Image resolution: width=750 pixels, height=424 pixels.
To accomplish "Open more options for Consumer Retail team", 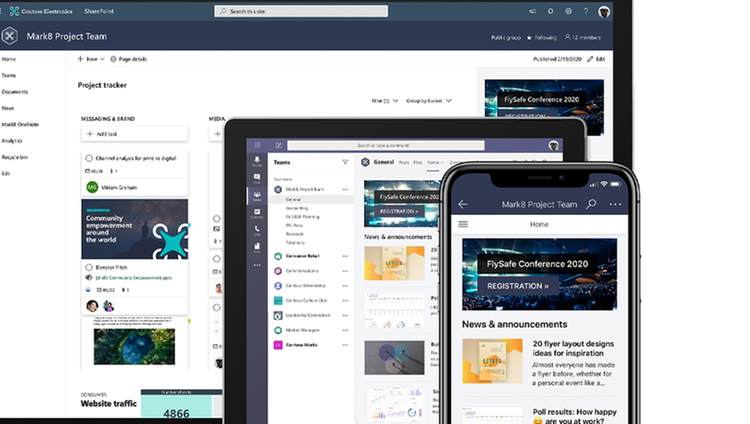I will pyautogui.click(x=345, y=256).
